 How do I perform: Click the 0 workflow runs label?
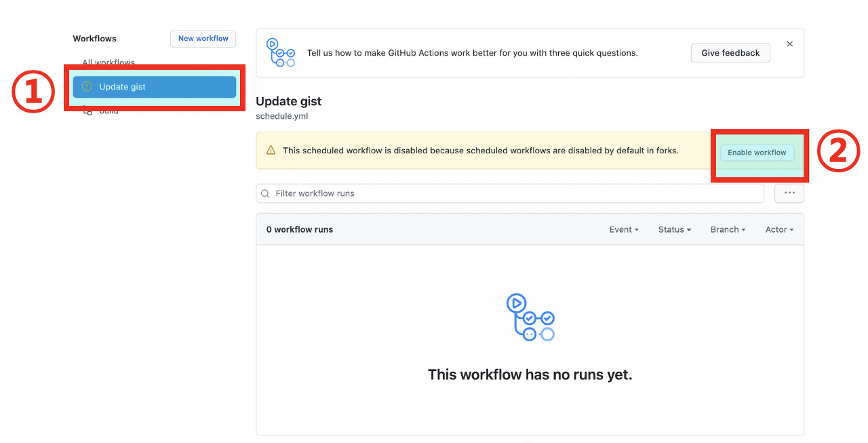[x=300, y=229]
